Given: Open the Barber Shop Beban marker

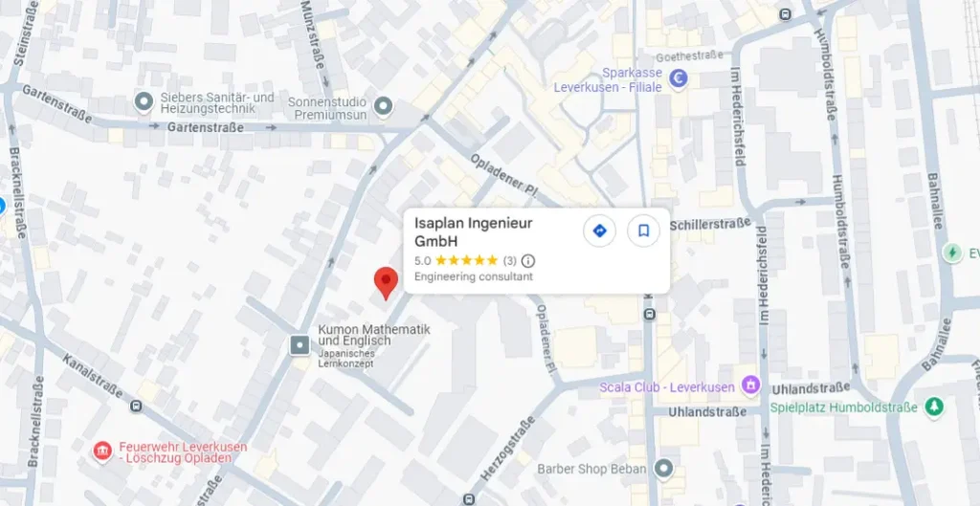Looking at the screenshot, I should tap(663, 468).
